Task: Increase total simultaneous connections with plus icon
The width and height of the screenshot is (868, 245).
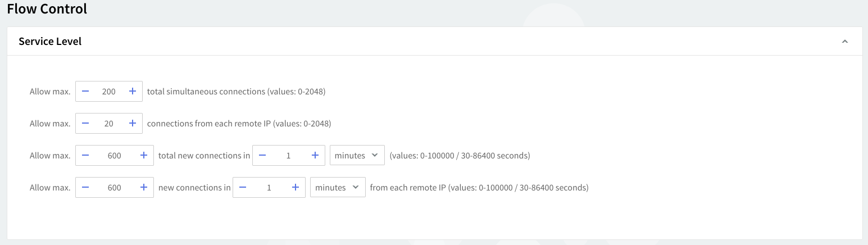Action: tap(133, 91)
